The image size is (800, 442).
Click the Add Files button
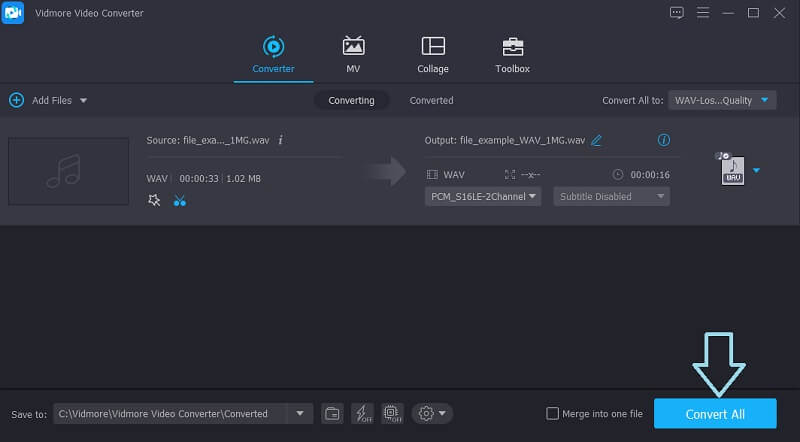(47, 100)
